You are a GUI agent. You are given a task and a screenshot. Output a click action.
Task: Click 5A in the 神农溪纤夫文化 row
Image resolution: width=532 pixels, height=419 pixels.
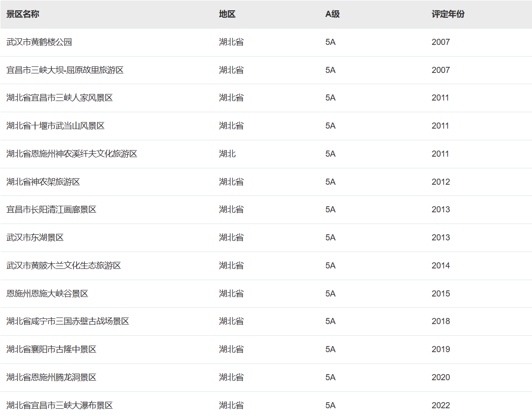click(331, 154)
